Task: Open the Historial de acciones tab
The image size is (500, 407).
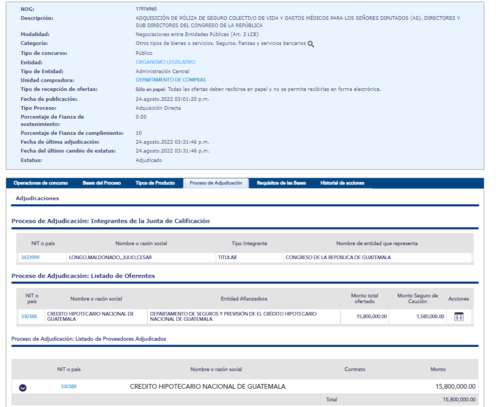Action: (x=342, y=183)
